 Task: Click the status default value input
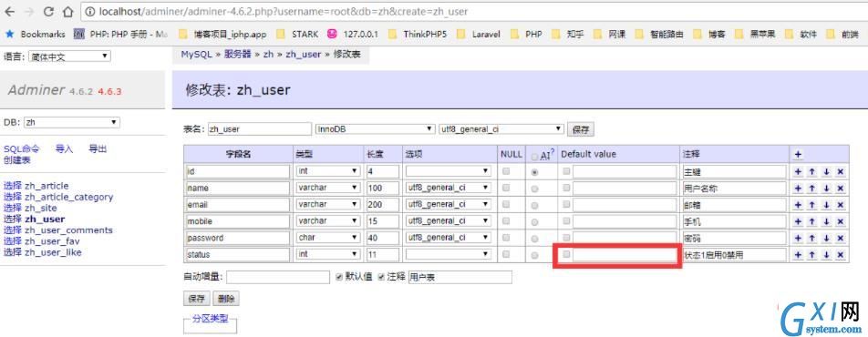[x=625, y=254]
